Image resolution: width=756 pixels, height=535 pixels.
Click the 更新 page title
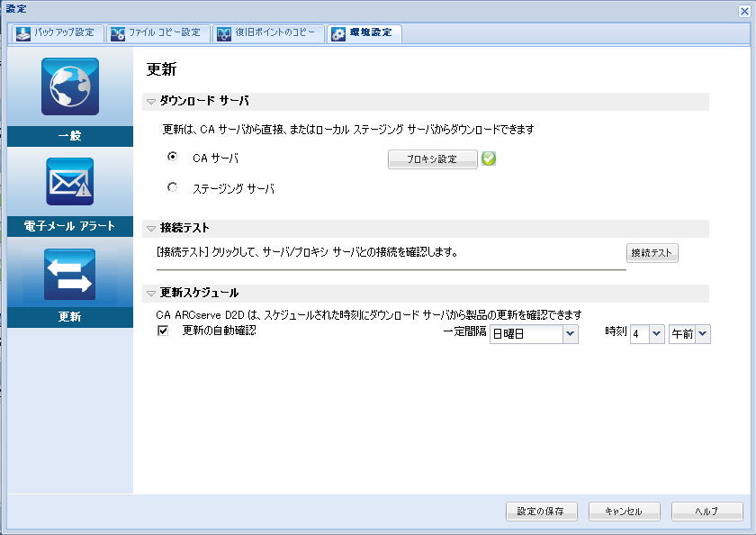click(161, 69)
